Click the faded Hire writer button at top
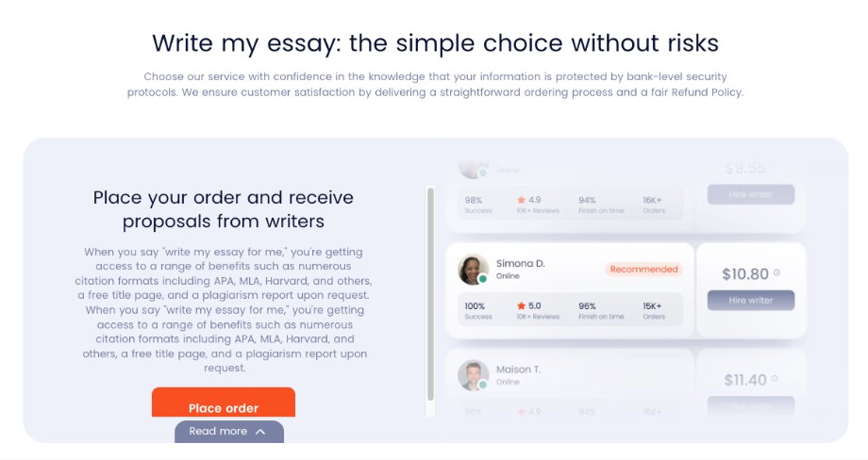Screen dimensions: 868x460 (751, 194)
